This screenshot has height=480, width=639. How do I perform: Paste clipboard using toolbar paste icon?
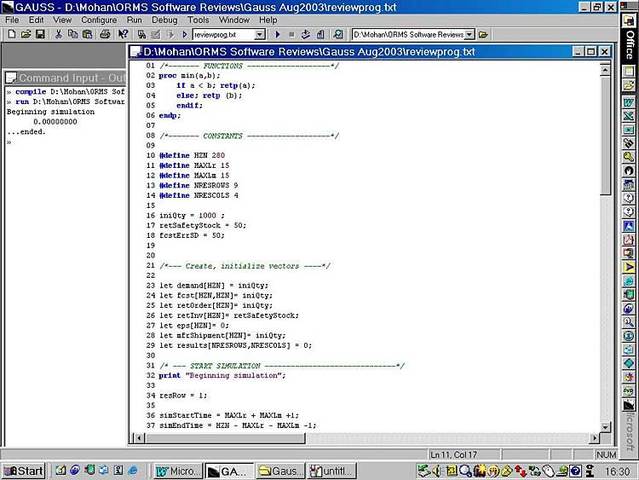[87, 34]
